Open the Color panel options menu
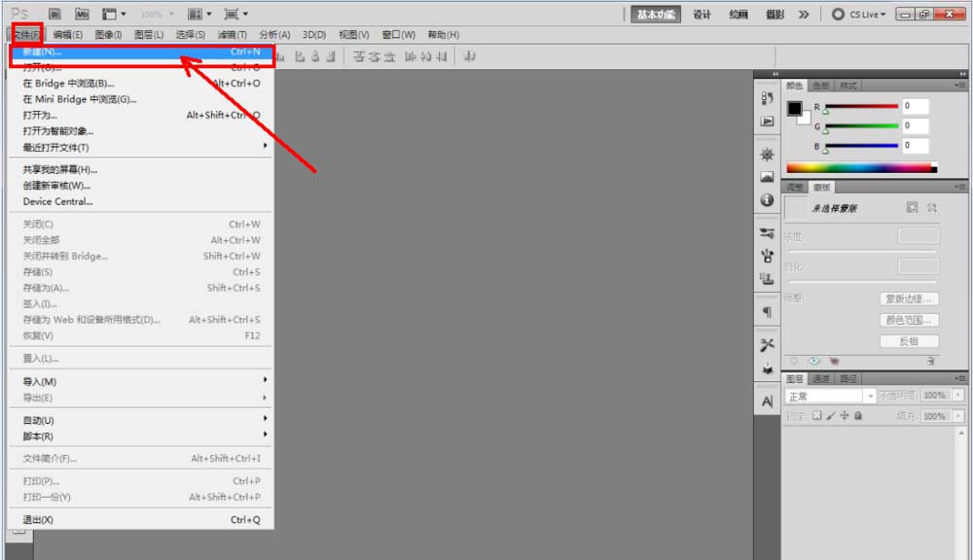This screenshot has width=973, height=560. tap(960, 85)
